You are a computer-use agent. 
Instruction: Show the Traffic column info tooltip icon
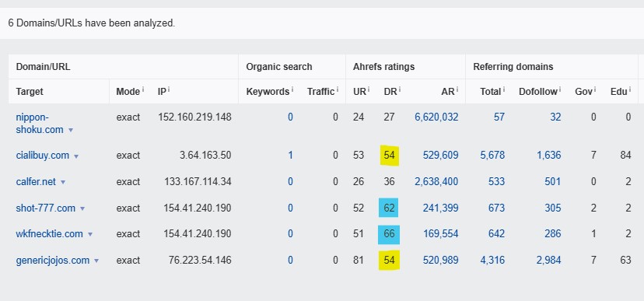pos(338,89)
